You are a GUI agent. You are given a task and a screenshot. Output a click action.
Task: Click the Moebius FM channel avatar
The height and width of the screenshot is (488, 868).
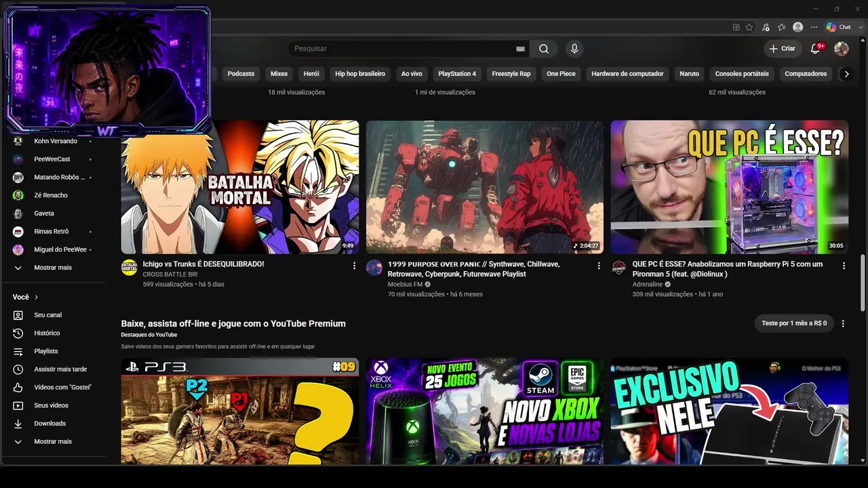(x=374, y=267)
